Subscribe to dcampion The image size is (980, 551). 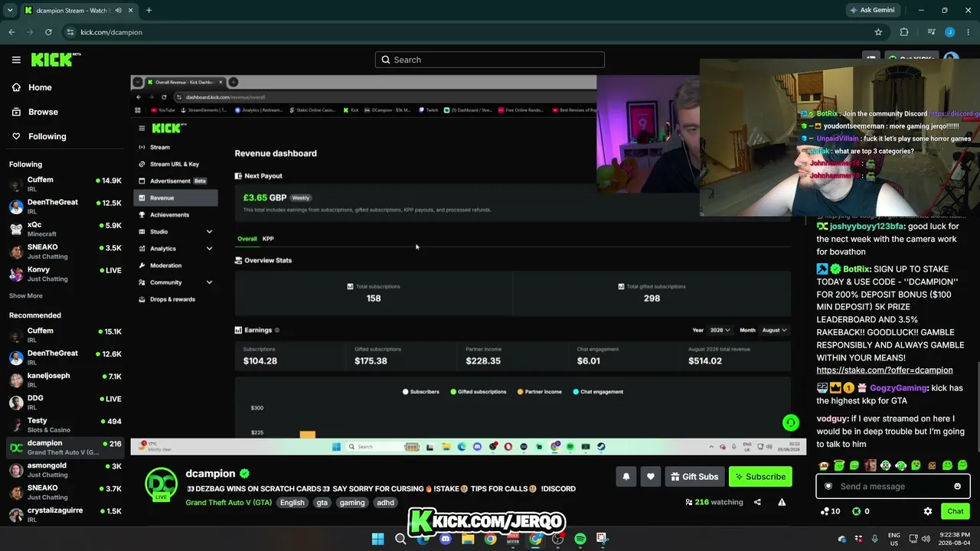click(760, 477)
